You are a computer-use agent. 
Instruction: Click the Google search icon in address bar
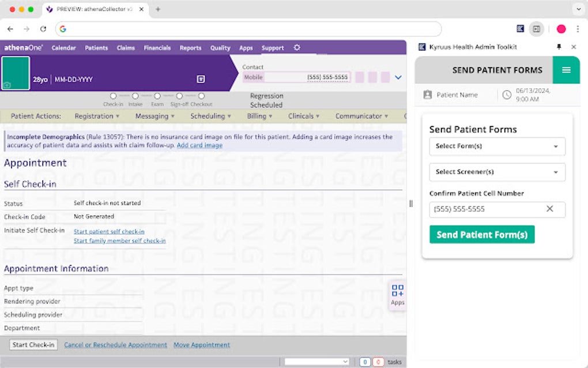(63, 29)
